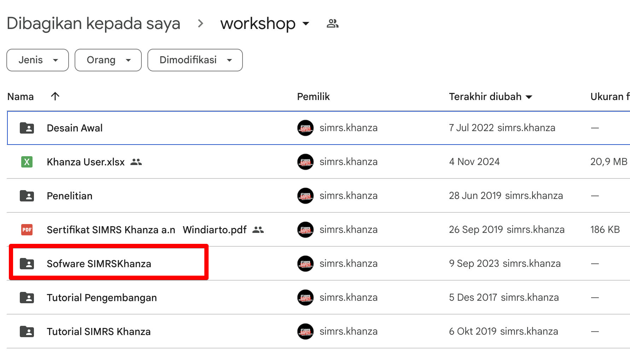
Task: Click the 5 Des 2017 modified date
Action: [x=473, y=298]
